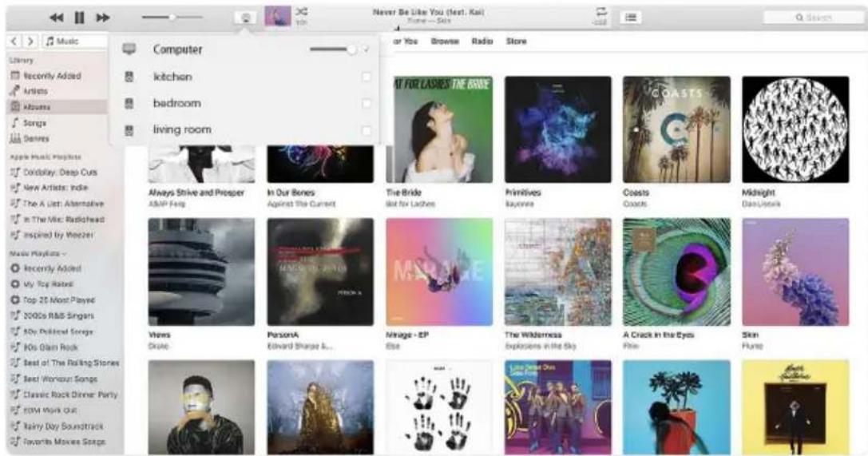Image resolution: width=868 pixels, height=456 pixels.
Task: Show Songs in the Library sidebar
Action: (34, 123)
